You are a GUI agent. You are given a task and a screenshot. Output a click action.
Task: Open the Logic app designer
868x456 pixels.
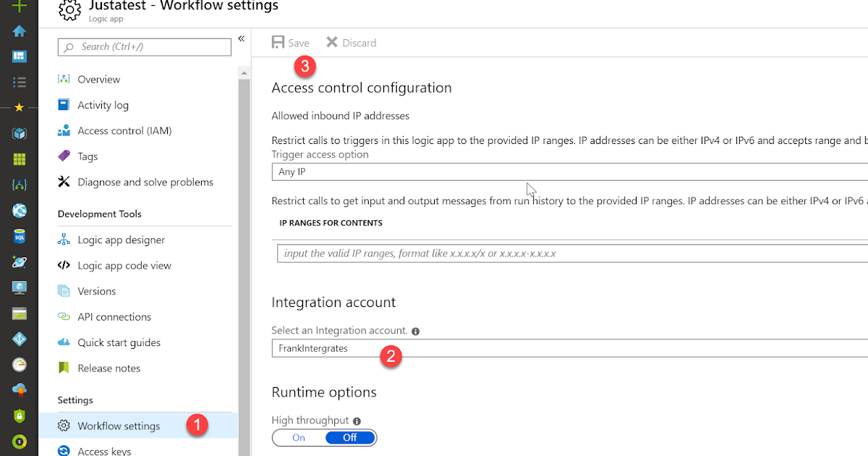120,240
